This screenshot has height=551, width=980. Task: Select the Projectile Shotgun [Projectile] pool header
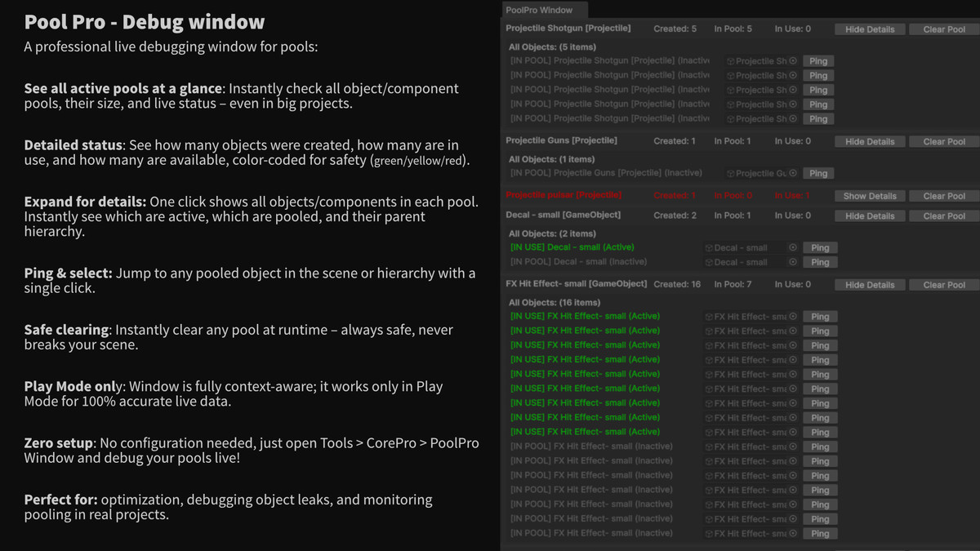click(x=568, y=29)
